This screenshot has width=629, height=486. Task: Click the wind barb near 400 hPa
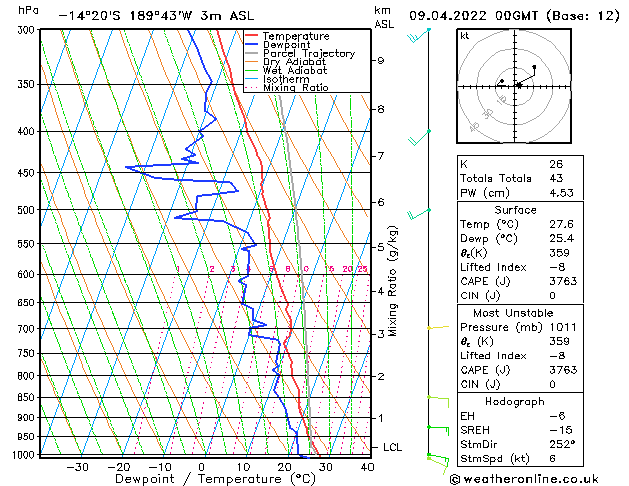(x=419, y=137)
